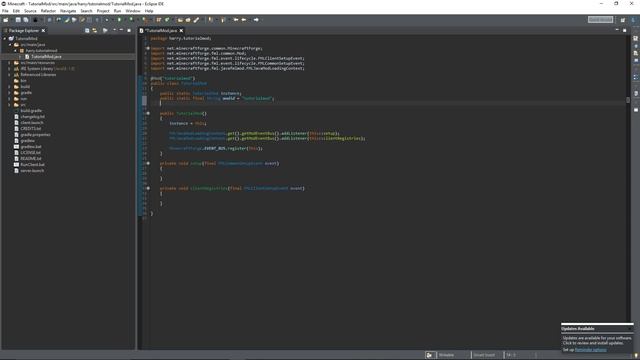Click the Forward navigation arrow in toolbar
640x360 pixels.
pos(256,20)
